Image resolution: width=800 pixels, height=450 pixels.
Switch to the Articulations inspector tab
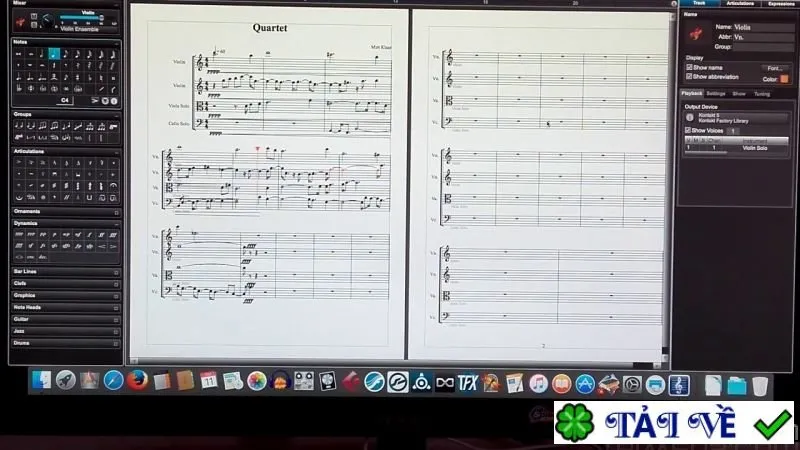pyautogui.click(x=740, y=3)
